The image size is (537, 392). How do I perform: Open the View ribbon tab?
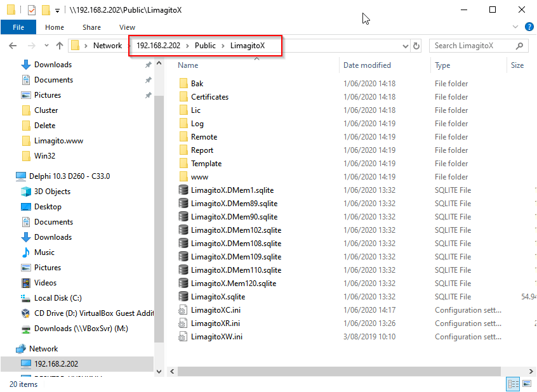[127, 27]
